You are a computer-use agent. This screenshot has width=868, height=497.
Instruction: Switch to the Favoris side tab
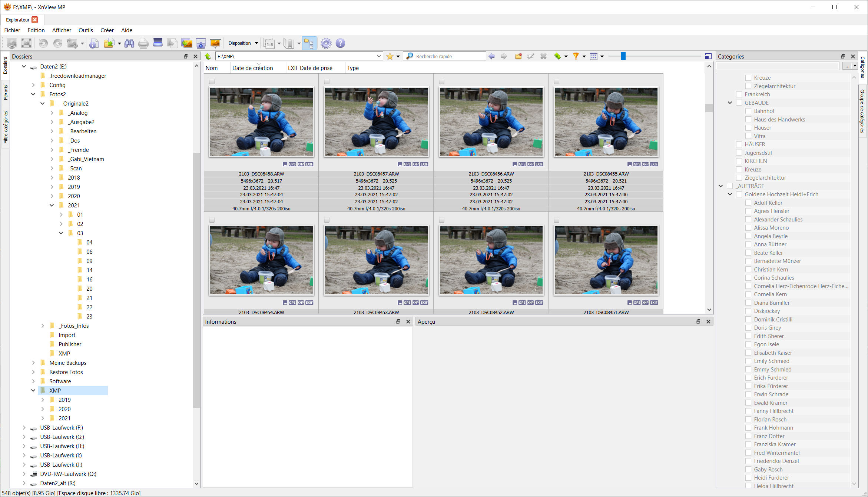pyautogui.click(x=6, y=93)
